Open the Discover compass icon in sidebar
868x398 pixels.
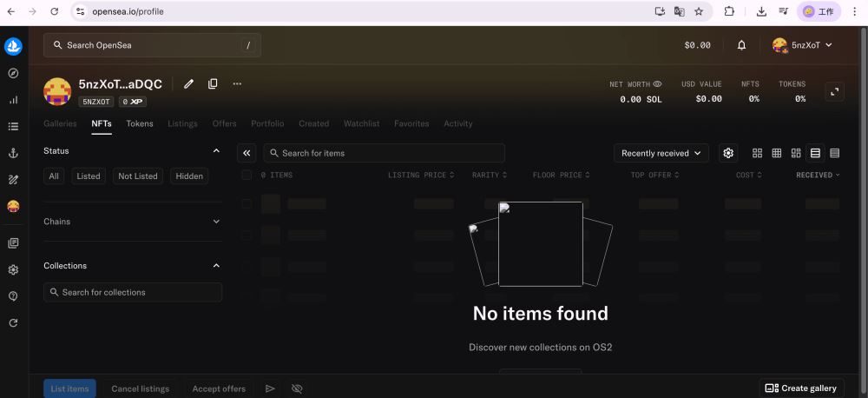[13, 74]
